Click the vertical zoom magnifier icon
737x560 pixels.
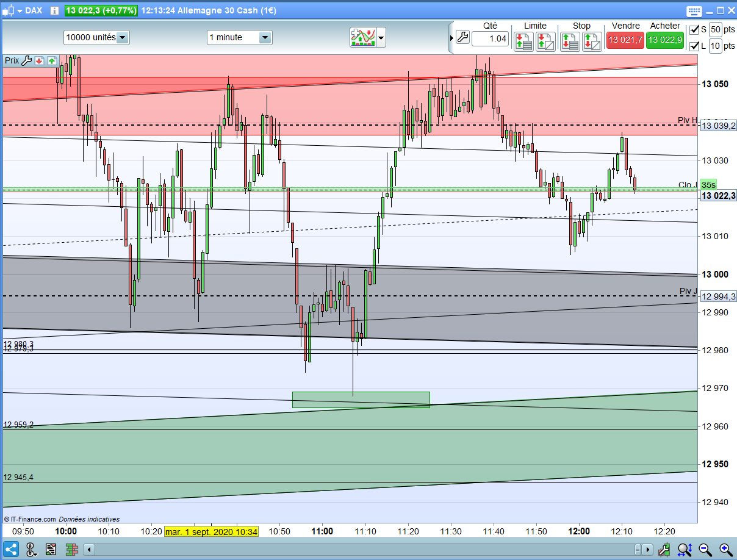coord(684,549)
